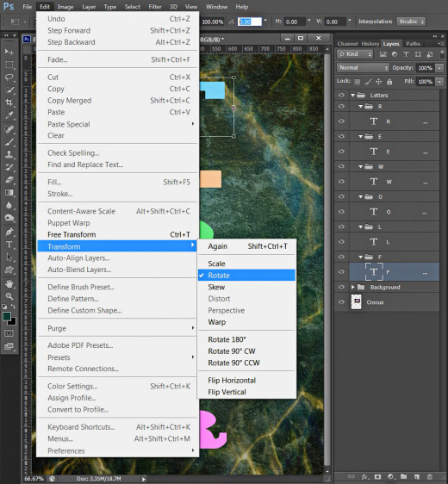The image size is (448, 484).
Task: Collapse the E group
Action: point(360,136)
